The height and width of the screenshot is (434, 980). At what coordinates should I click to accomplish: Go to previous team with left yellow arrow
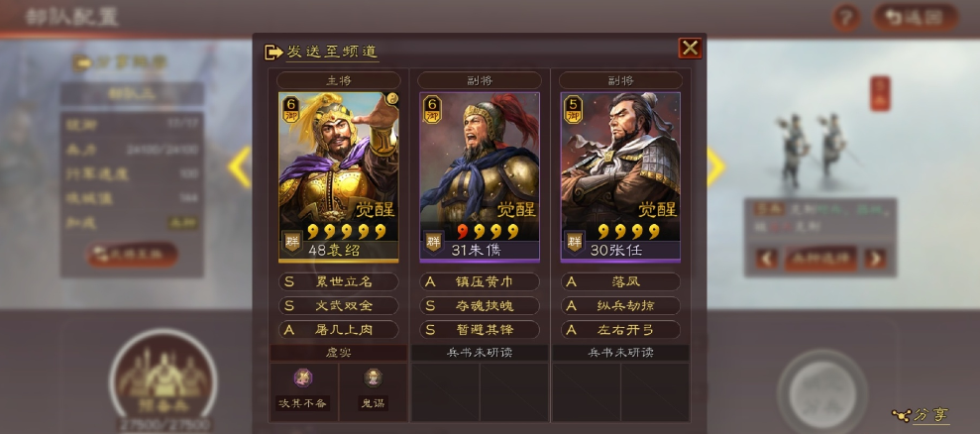(239, 167)
